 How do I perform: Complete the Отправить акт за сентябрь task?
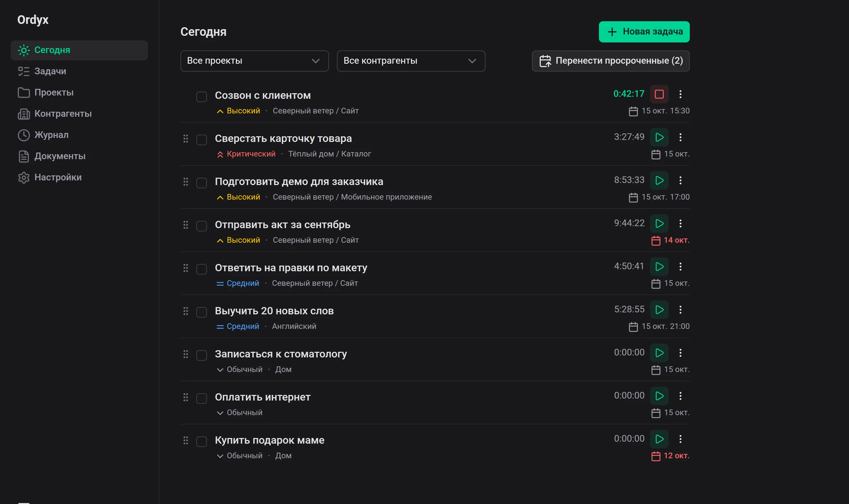201,226
